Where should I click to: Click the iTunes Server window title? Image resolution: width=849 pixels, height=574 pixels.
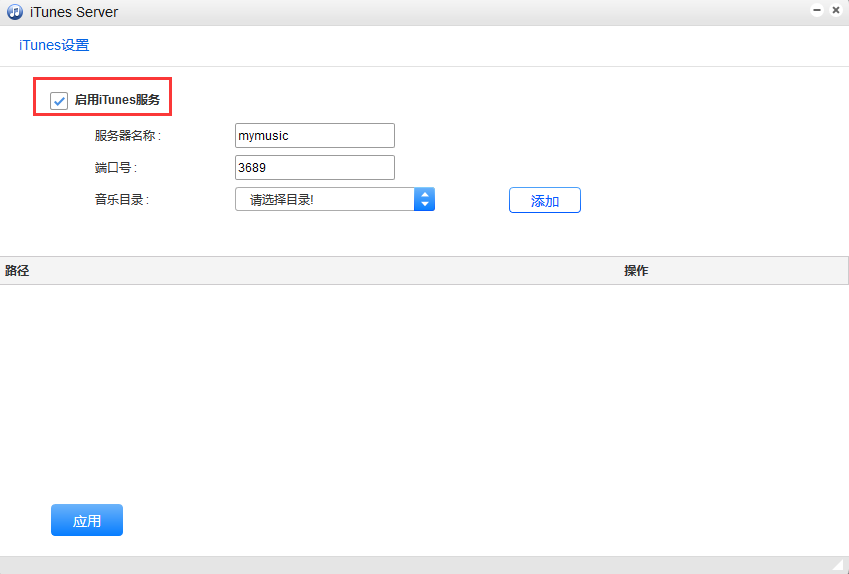[x=74, y=12]
